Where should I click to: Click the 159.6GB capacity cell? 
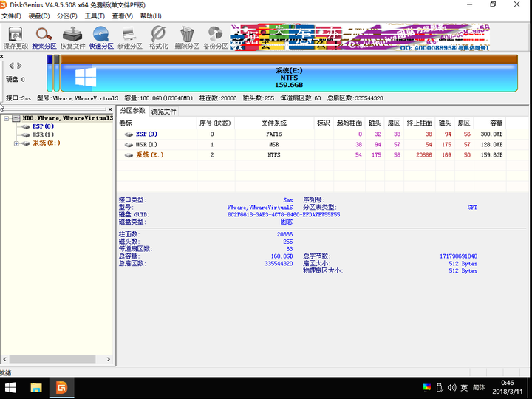tap(491, 155)
